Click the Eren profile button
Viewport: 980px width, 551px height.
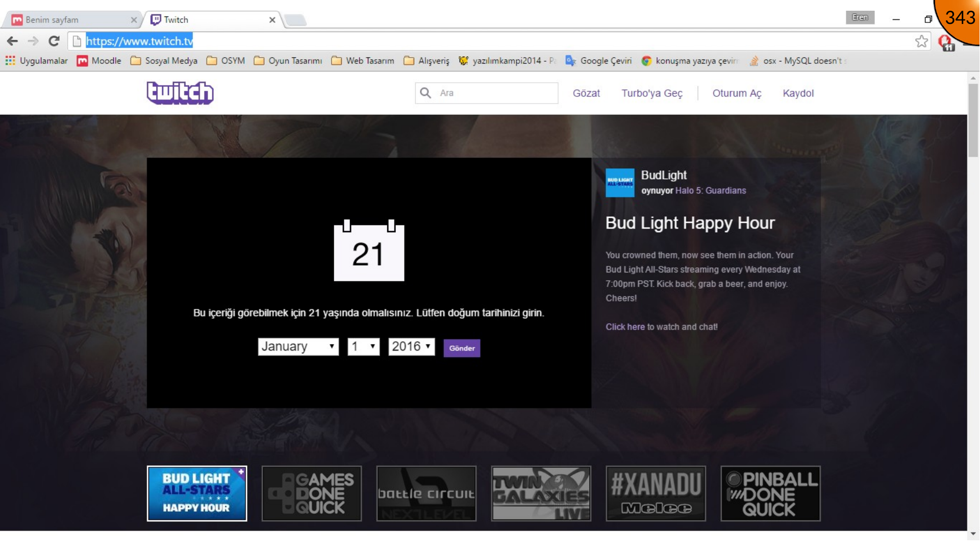(860, 17)
